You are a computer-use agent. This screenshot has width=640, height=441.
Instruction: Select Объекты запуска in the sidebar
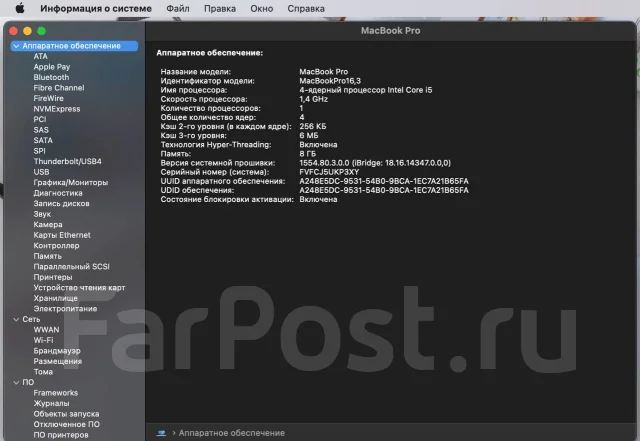pyautogui.click(x=67, y=414)
